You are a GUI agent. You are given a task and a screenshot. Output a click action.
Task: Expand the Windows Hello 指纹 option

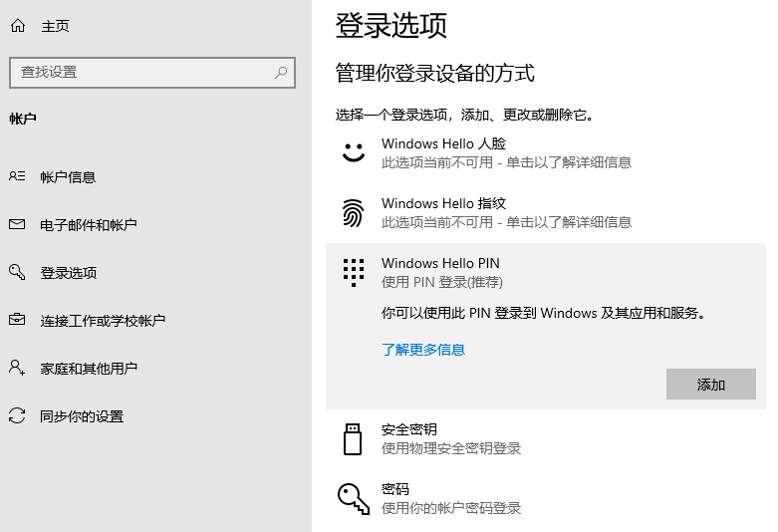(546, 213)
